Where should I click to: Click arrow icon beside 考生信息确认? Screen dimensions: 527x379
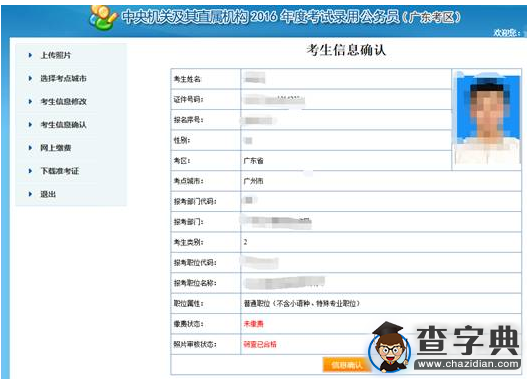[30, 125]
